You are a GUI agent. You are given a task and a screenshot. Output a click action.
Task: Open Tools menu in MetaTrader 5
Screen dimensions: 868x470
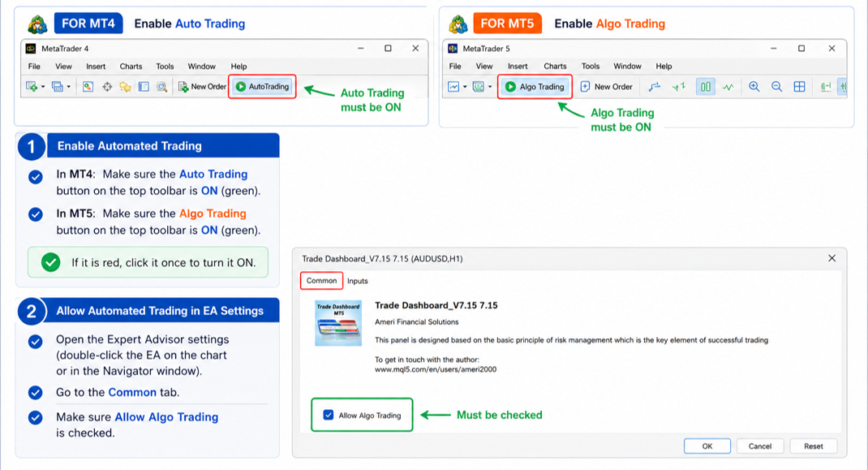[591, 66]
